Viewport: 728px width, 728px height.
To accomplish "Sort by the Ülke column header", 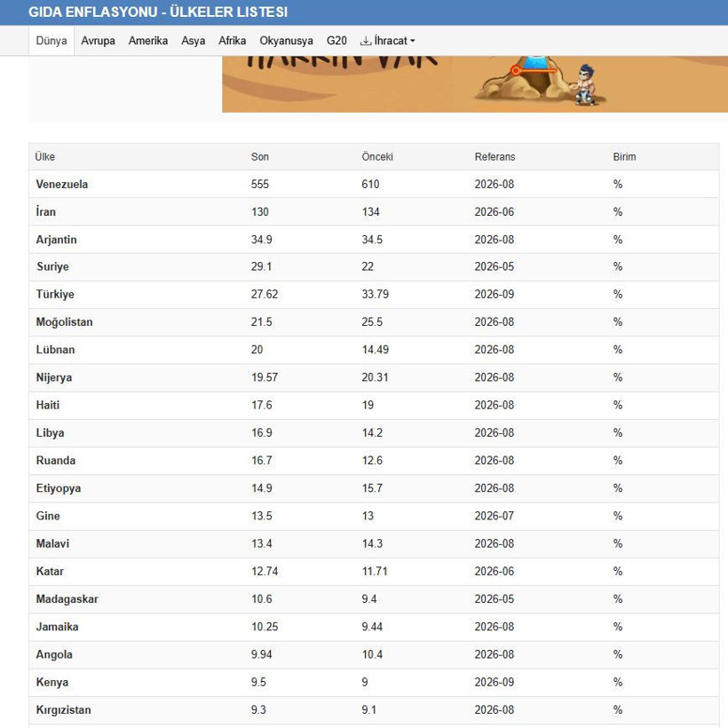I will pyautogui.click(x=45, y=157).
